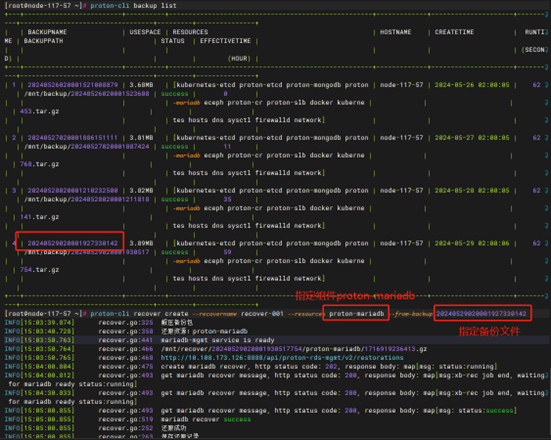Click effective time value '59' in row 4
Viewport: 551px width, 440px height.
[227, 252]
